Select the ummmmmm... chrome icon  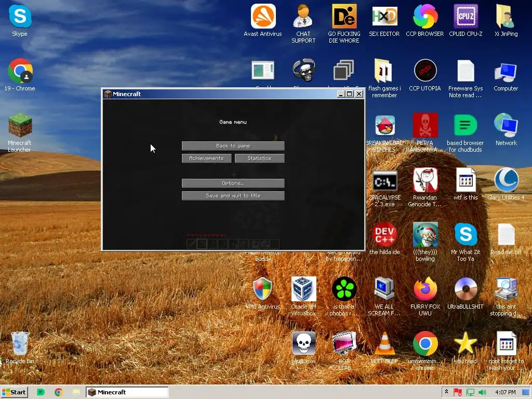pyautogui.click(x=425, y=351)
